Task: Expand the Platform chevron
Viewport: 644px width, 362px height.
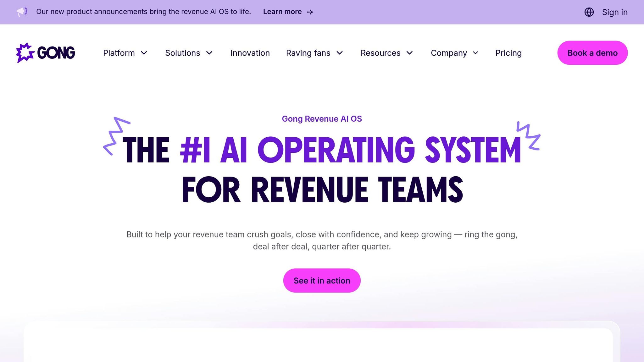Action: click(x=144, y=53)
